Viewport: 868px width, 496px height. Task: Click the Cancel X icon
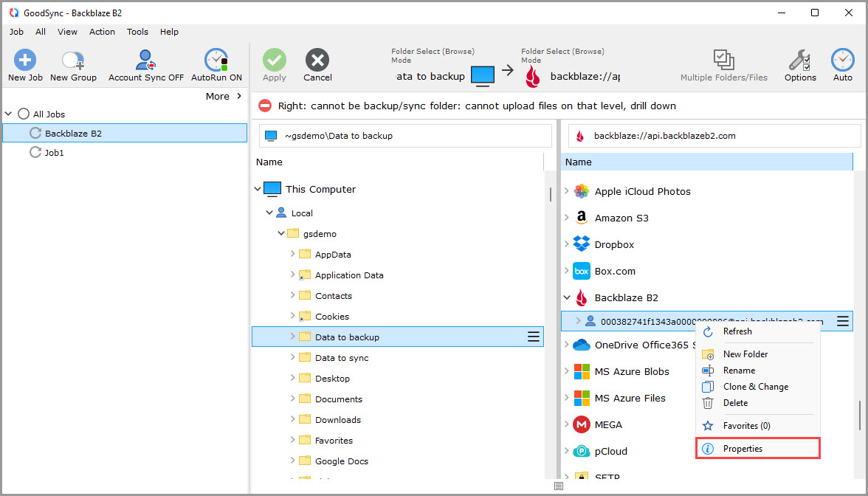point(317,60)
